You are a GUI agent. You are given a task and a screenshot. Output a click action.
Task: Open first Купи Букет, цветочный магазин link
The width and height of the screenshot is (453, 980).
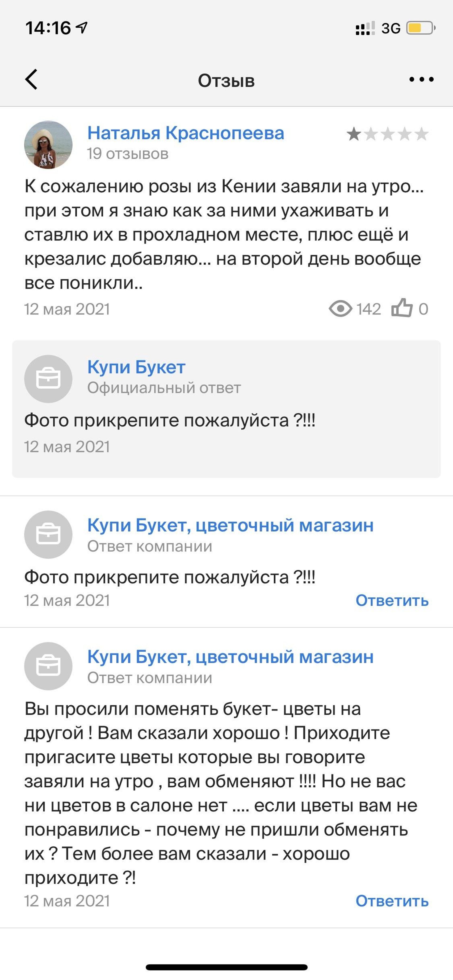click(x=230, y=525)
